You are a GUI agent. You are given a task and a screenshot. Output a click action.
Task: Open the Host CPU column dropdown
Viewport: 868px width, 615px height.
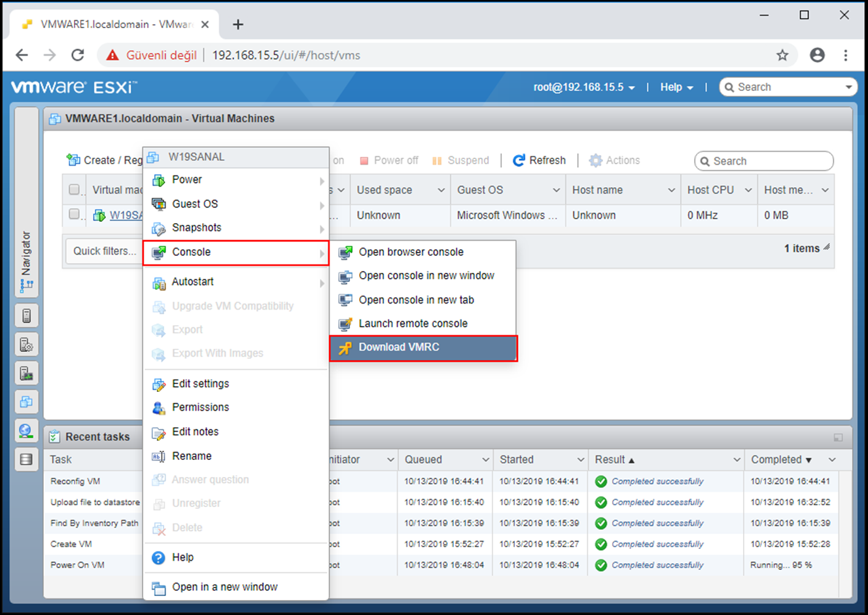(749, 190)
